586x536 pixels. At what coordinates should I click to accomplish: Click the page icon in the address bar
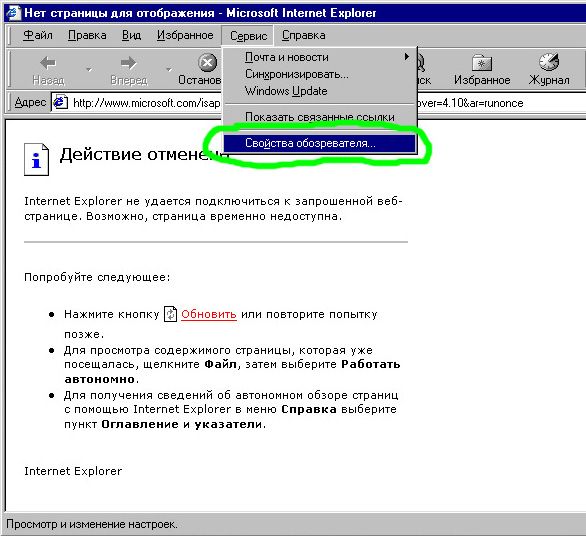[x=61, y=102]
